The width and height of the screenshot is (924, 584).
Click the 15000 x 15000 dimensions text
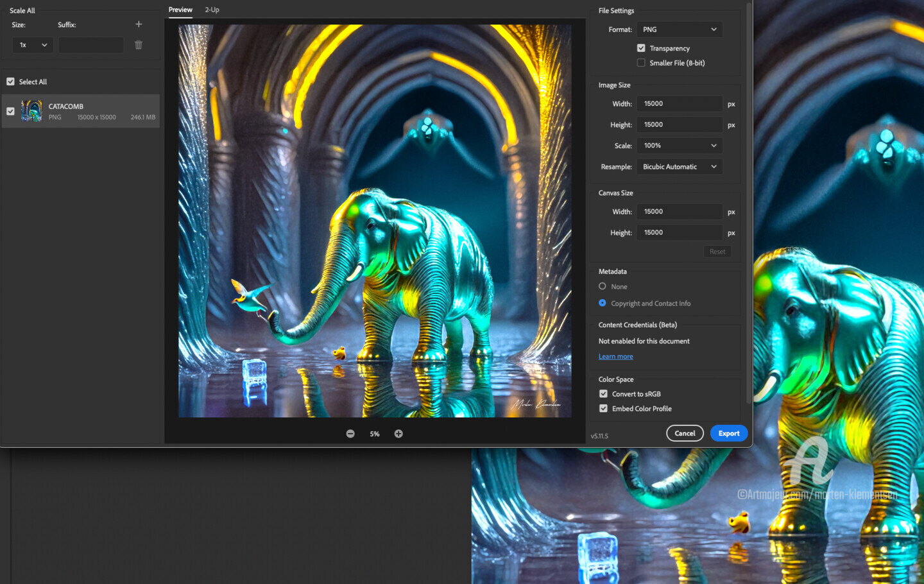click(x=97, y=117)
